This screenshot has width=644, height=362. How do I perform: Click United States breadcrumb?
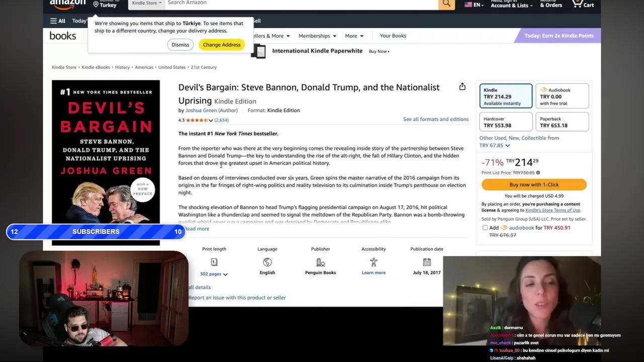click(x=172, y=67)
